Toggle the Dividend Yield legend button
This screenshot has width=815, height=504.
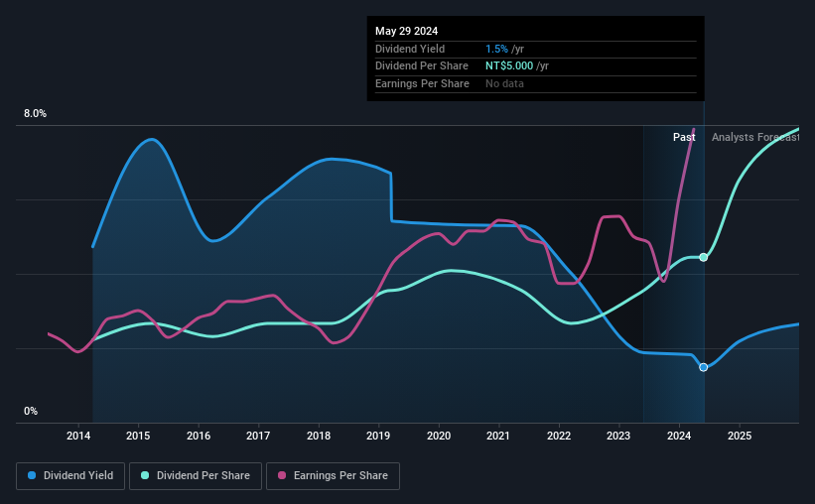coord(70,476)
